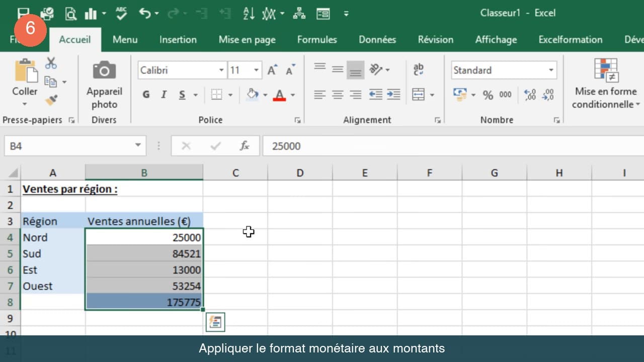Toggle bottom vertical alignment
The image size is (644, 362).
[356, 70]
